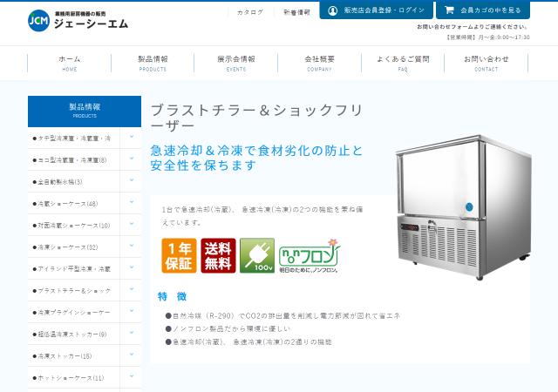Viewport: 558px width, 392px height.
Task: Click the ノンフロン製品だから環境に優しい line
Action: [x=228, y=328]
